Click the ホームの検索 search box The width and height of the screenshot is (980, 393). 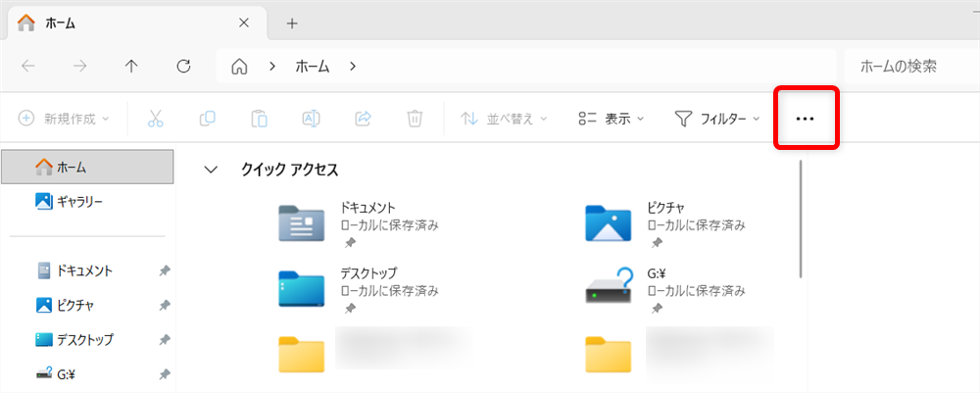pyautogui.click(x=911, y=67)
